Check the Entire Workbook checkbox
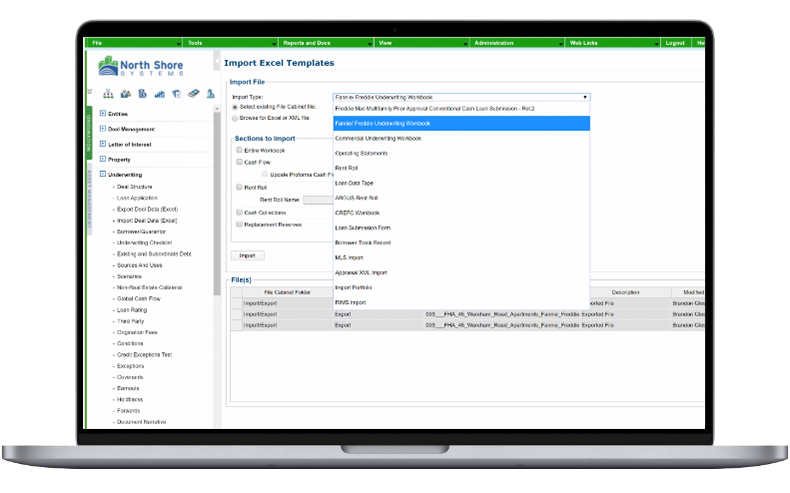This screenshot has height=493, width=790. [x=240, y=150]
